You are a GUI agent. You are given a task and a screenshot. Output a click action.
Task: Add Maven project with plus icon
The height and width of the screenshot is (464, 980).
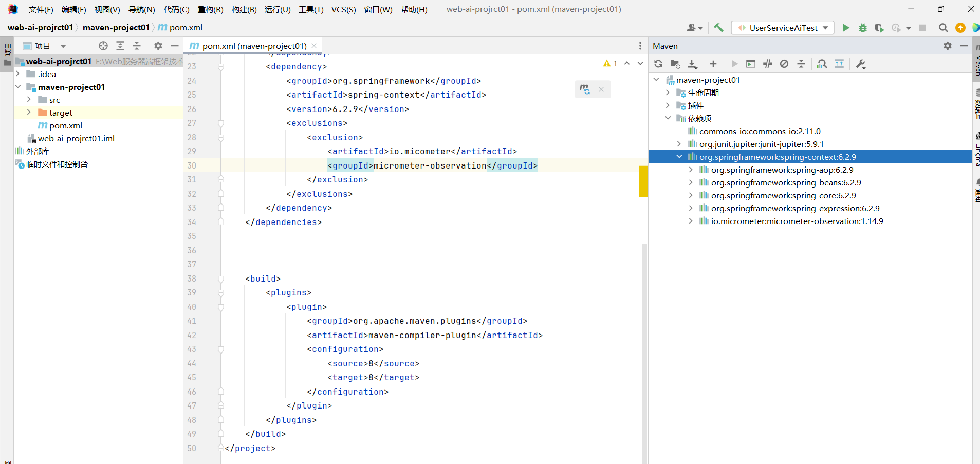pos(713,64)
